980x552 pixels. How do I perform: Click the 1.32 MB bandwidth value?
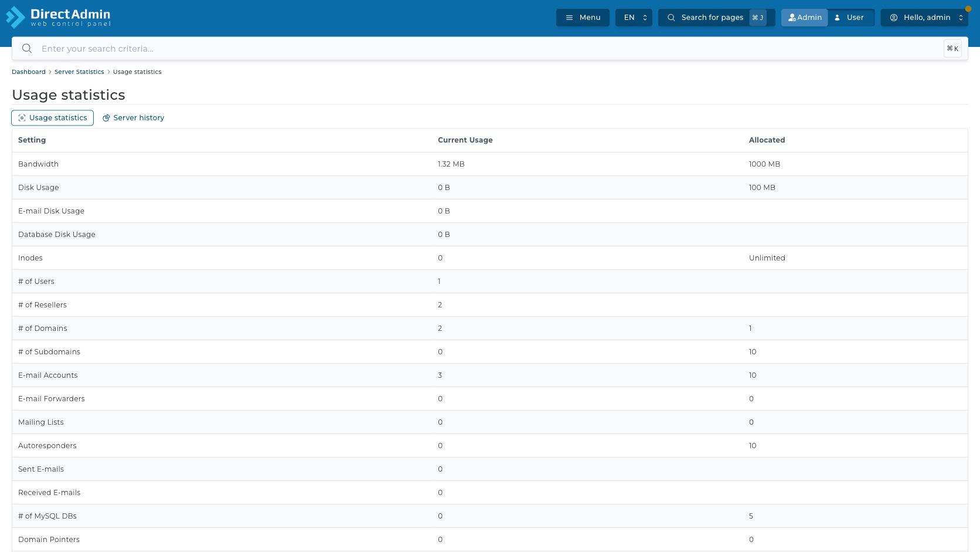click(451, 164)
